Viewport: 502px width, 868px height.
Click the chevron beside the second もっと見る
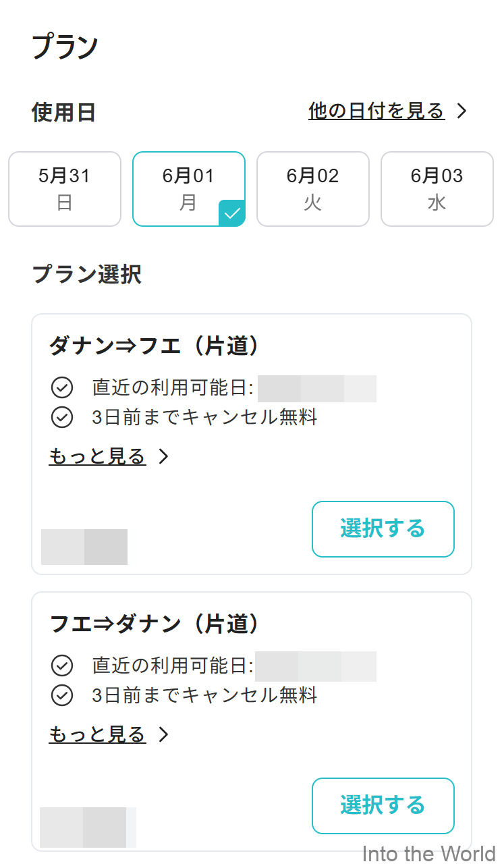163,734
